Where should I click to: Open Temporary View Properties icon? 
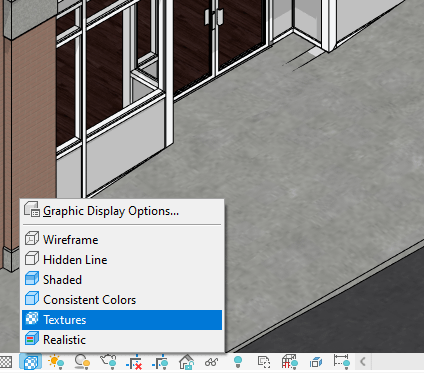pyautogui.click(x=264, y=362)
